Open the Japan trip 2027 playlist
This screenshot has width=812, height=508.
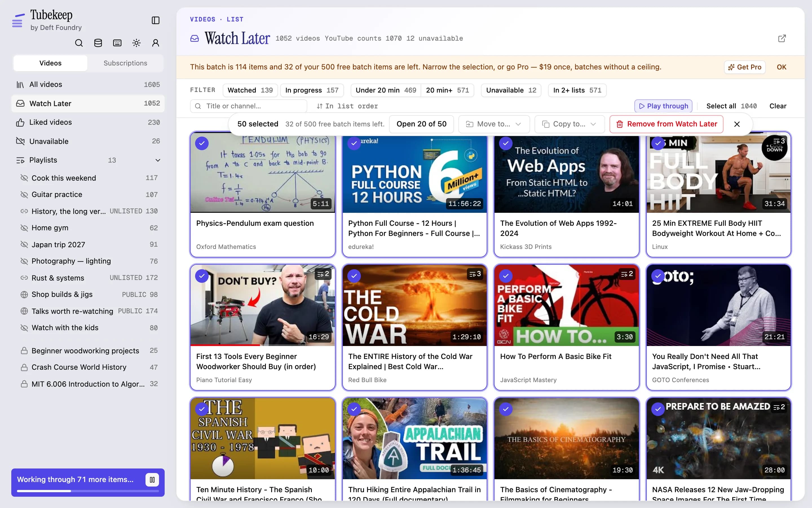89,245
